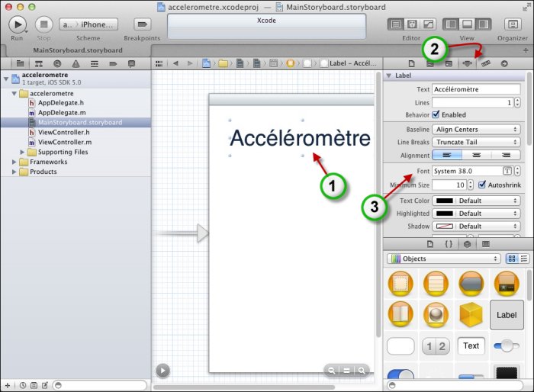The image size is (534, 392).
Task: Show the Code Snippet library
Action: [x=449, y=244]
